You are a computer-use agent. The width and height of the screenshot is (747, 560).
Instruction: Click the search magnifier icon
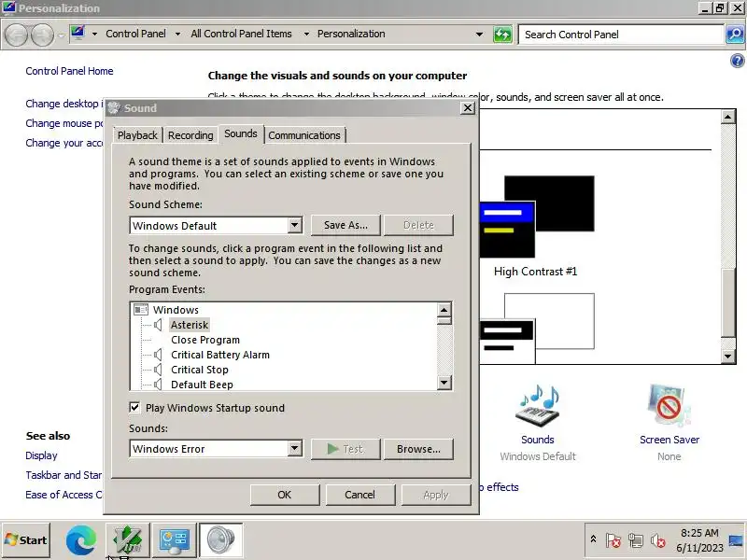coord(735,35)
